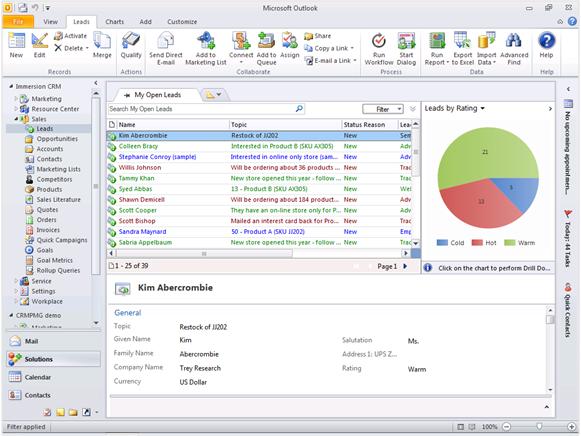Open Advanced Find
The image size is (581, 436).
pyautogui.click(x=514, y=49)
